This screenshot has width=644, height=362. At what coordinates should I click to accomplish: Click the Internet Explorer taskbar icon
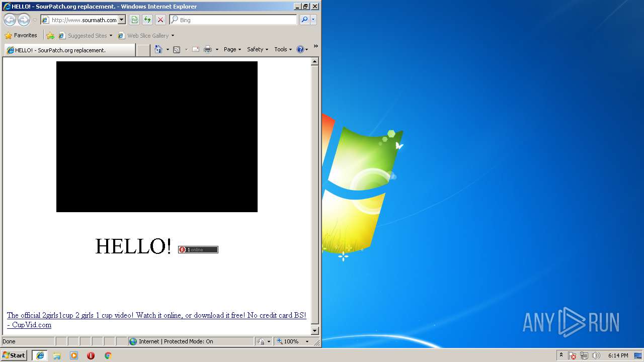[40, 355]
